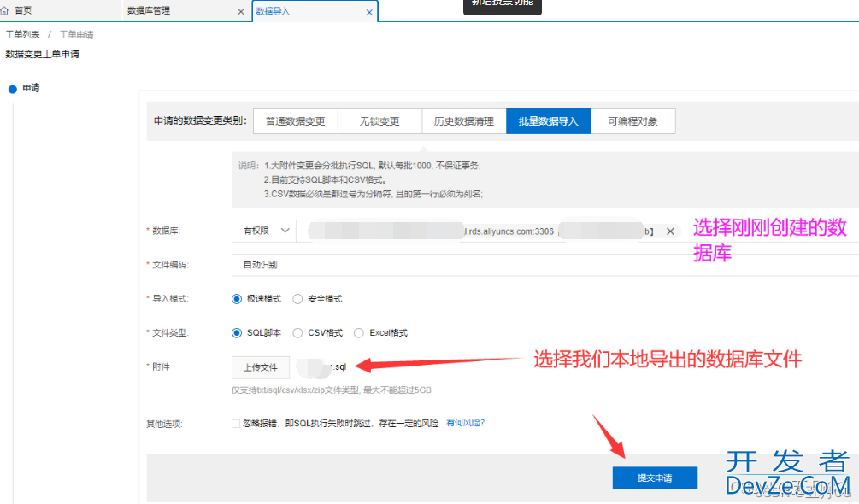
Task: Switch to the 首页 tab
Action: (22, 10)
